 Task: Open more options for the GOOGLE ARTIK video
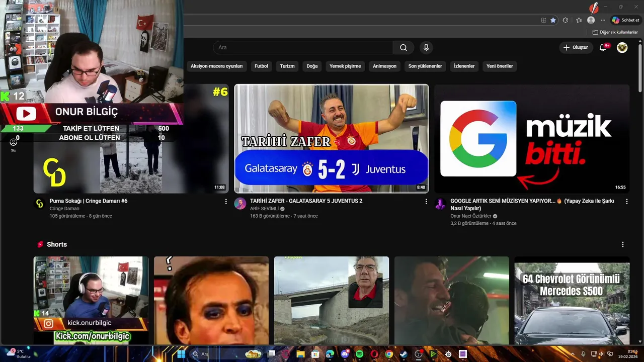pos(627,201)
